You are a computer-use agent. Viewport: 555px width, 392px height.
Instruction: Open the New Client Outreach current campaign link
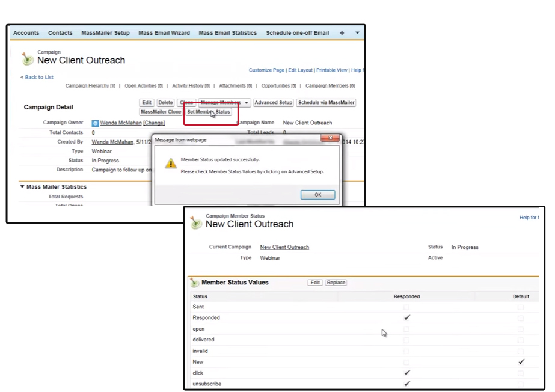click(x=284, y=247)
